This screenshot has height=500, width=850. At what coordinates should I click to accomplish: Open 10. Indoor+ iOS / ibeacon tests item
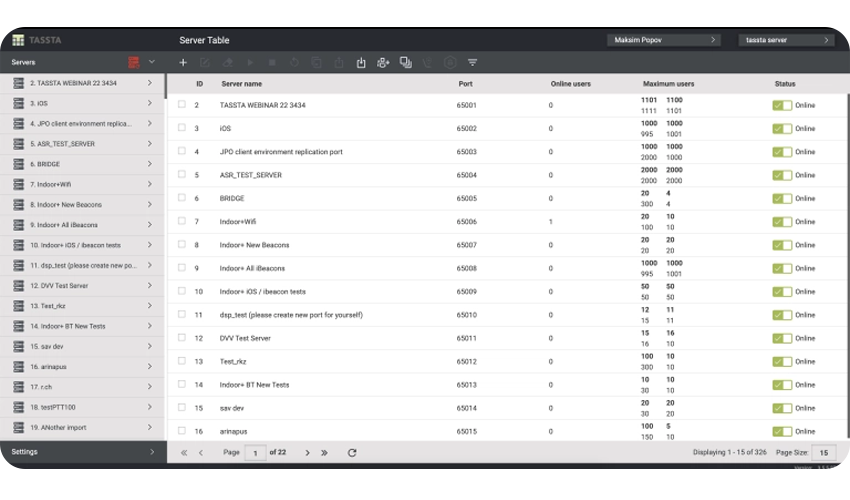pyautogui.click(x=82, y=245)
